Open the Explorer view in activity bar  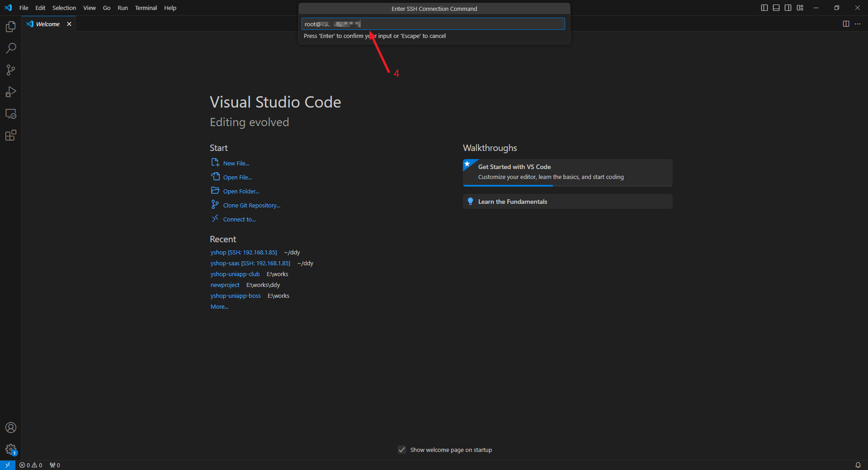pyautogui.click(x=10, y=27)
